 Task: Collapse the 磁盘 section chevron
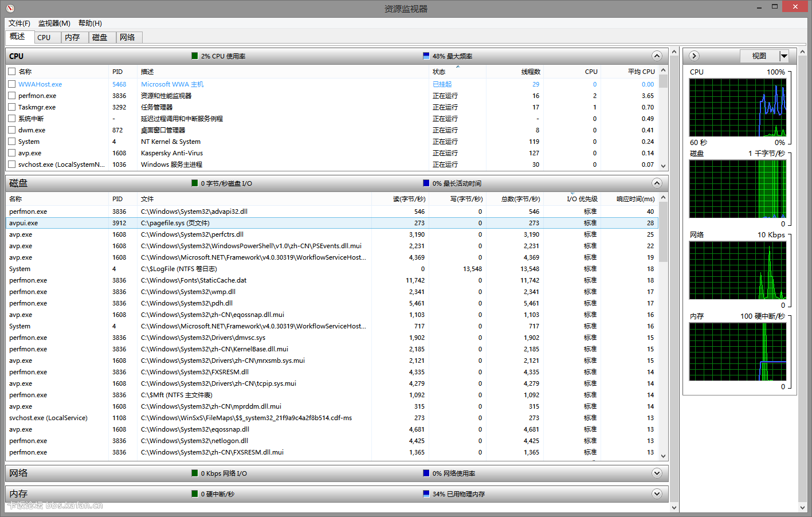pos(657,183)
